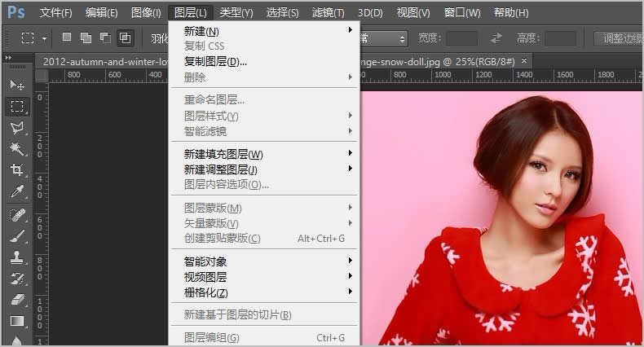Screen dimensions: 644x347
Task: Choose the New Selection mode button
Action: pyautogui.click(x=67, y=38)
